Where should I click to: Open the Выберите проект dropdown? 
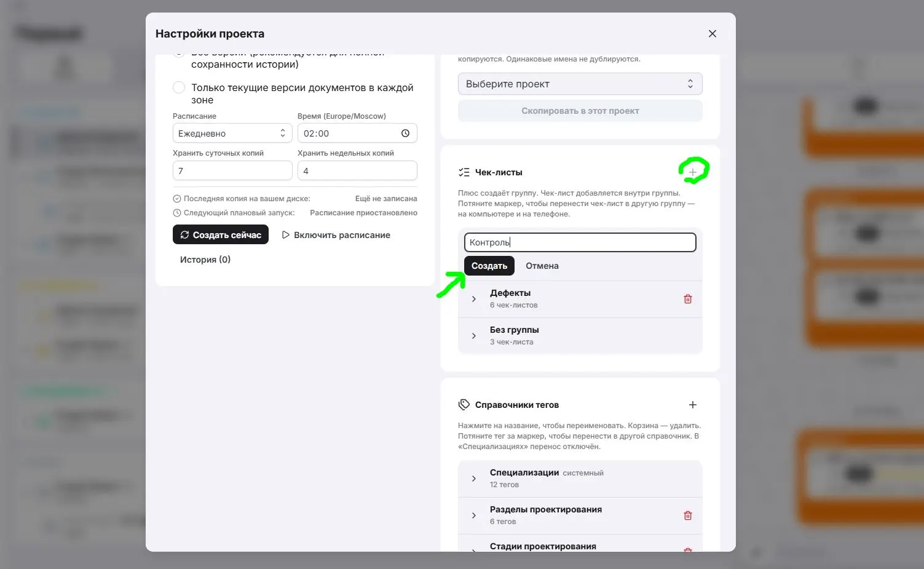pos(580,84)
